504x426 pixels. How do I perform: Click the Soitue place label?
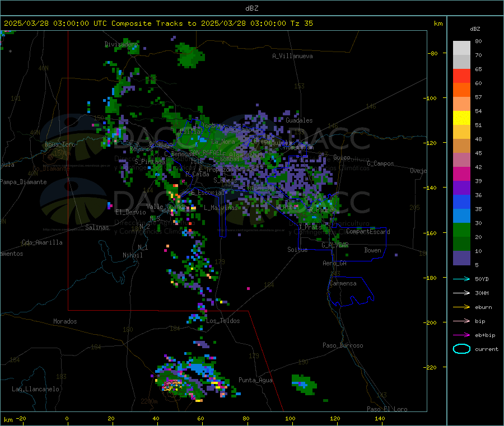(x=297, y=250)
